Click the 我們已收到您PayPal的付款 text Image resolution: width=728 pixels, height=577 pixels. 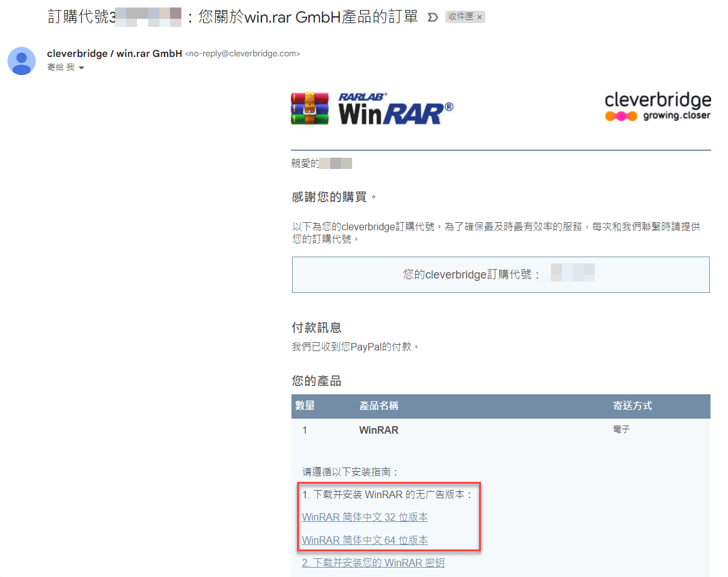click(355, 347)
